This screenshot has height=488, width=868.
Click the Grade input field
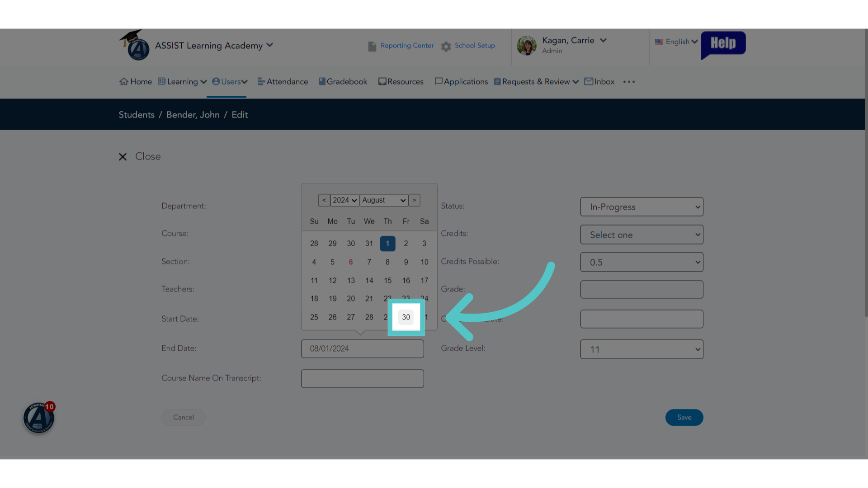click(x=642, y=289)
